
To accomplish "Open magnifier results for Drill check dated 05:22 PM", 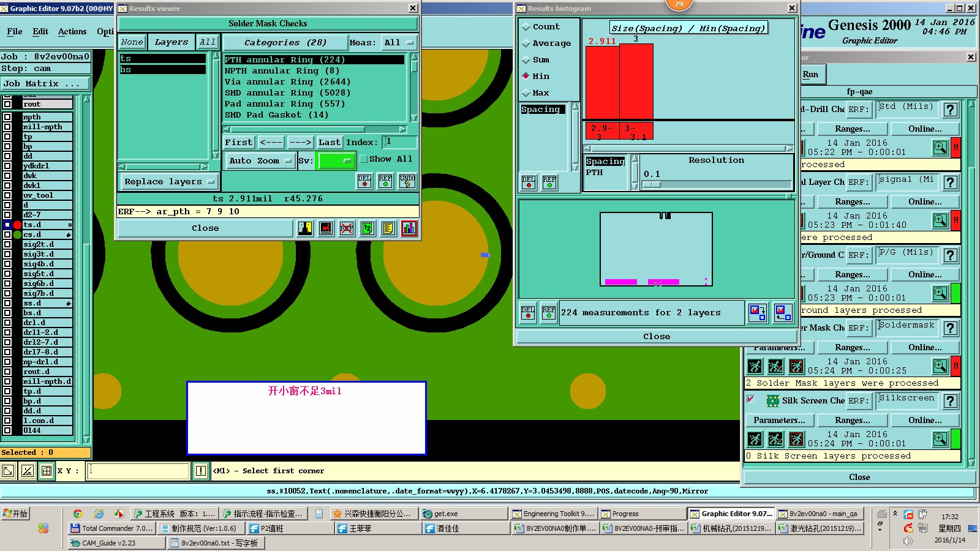I will [x=940, y=148].
